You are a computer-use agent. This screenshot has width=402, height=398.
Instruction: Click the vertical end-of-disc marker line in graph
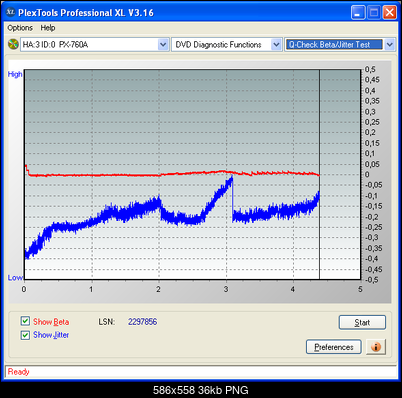coord(319,174)
